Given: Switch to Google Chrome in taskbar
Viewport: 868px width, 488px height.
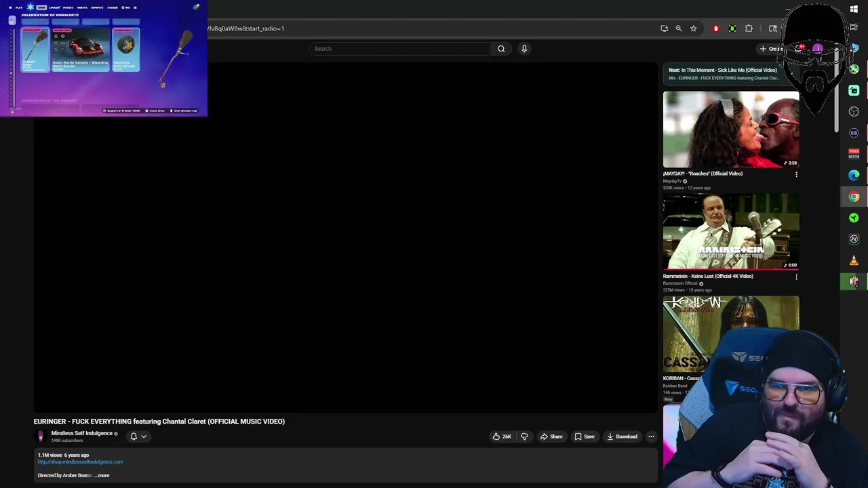Looking at the screenshot, I should click(854, 197).
